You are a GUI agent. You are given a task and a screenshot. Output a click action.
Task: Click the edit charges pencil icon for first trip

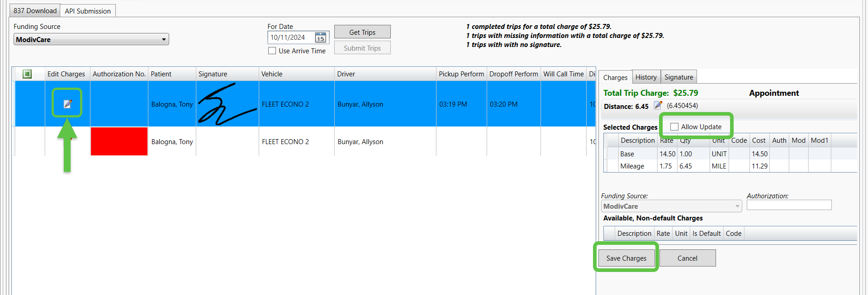67,104
